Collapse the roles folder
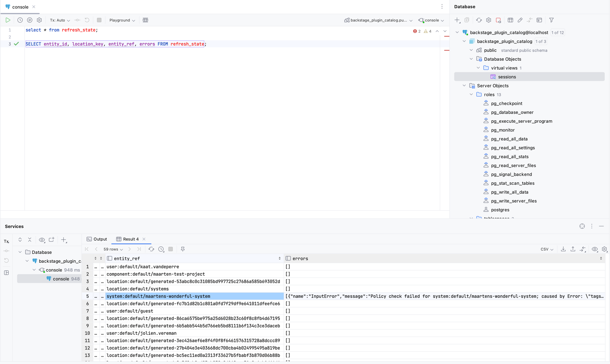Screen dimensions: 610x364 tap(471, 95)
